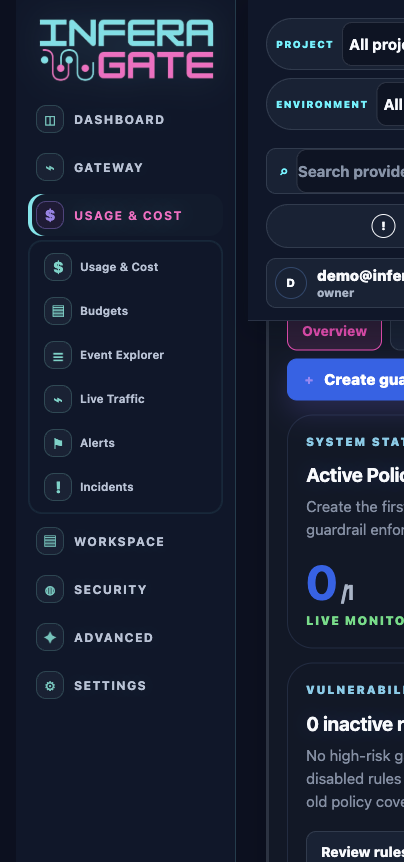The image size is (404, 862).
Task: Click the Security sidebar icon
Action: click(x=50, y=589)
